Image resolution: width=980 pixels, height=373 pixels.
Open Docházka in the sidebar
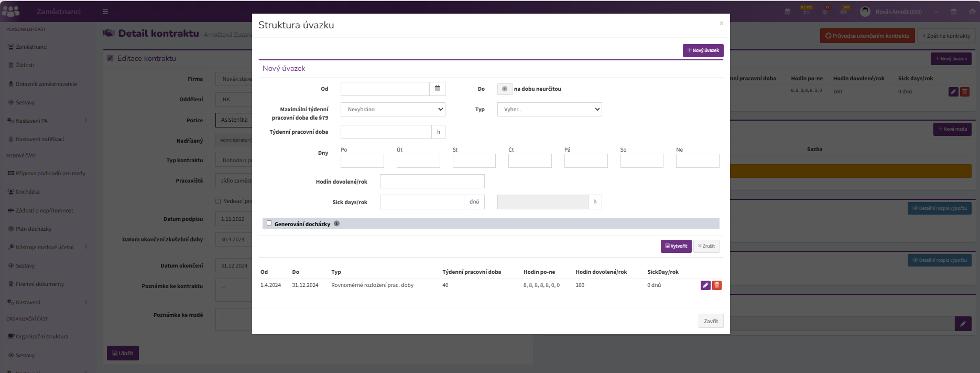pos(28,192)
